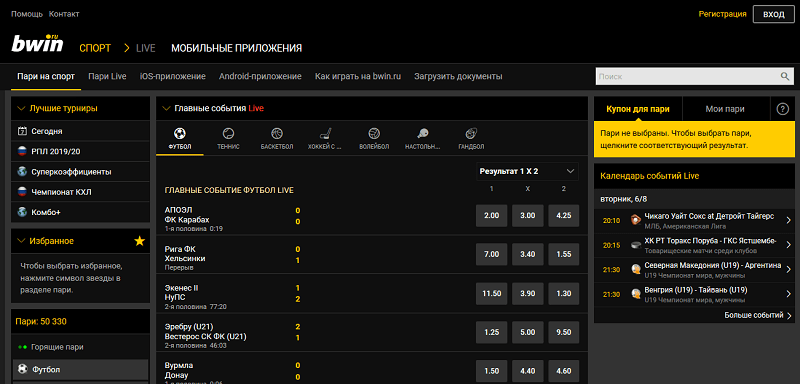Click the ВХОД login button

coord(773,14)
